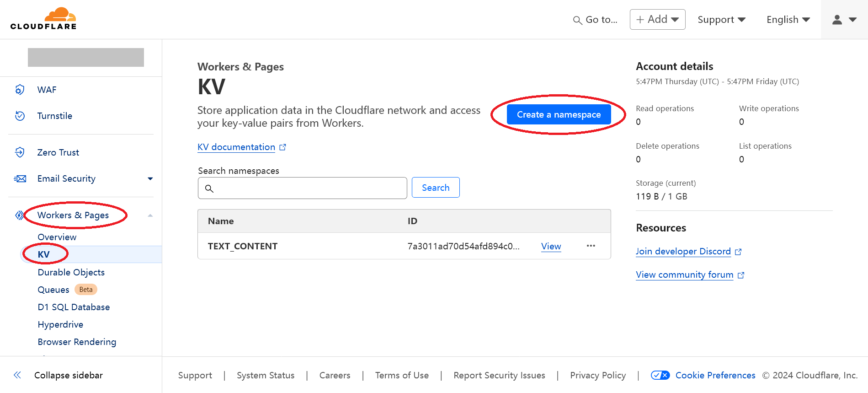
Task: Click the grayed-out account name bar
Action: click(86, 57)
